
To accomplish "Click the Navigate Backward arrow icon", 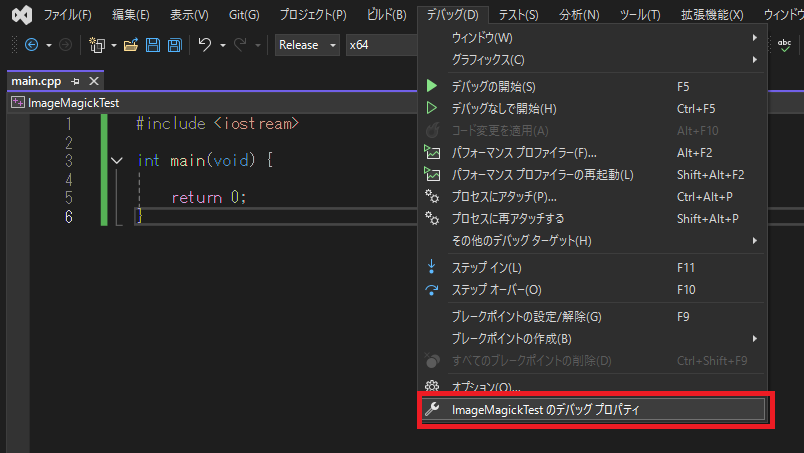I will pyautogui.click(x=30, y=45).
